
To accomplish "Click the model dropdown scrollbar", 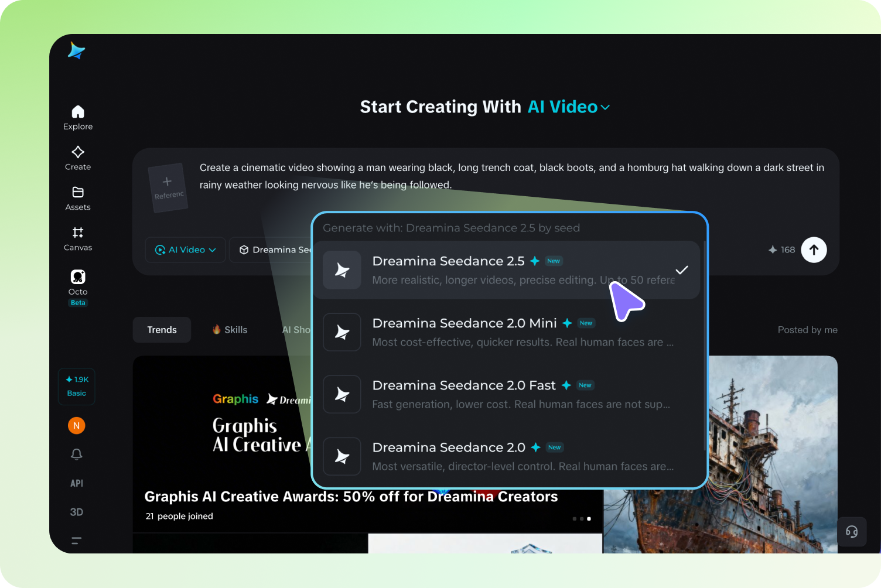I will (x=704, y=346).
